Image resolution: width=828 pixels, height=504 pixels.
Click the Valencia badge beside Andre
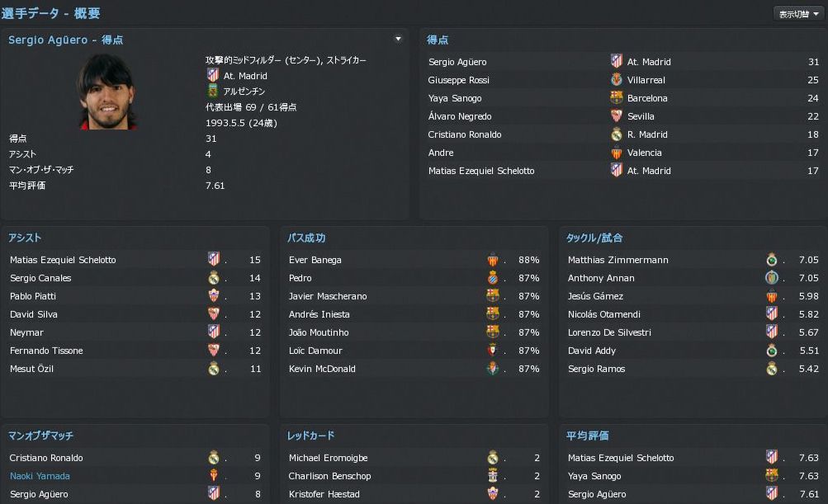pos(616,153)
